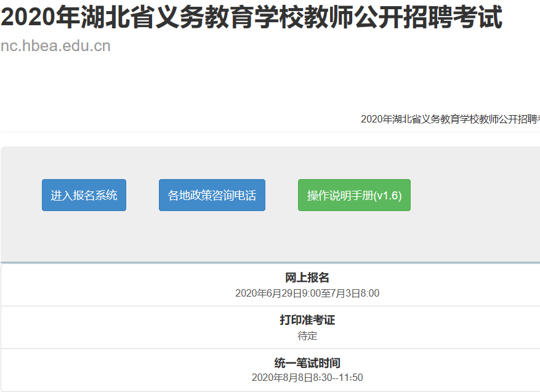Select the 网上报名 heading

click(x=307, y=278)
